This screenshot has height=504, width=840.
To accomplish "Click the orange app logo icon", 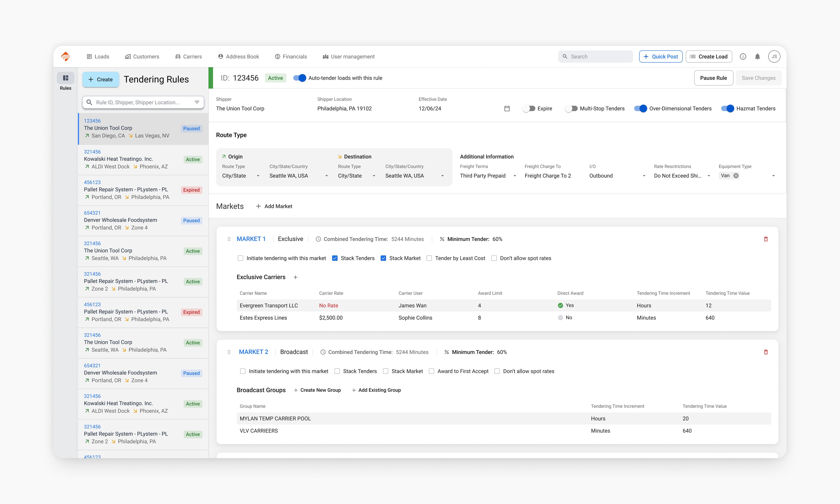I will pos(66,56).
